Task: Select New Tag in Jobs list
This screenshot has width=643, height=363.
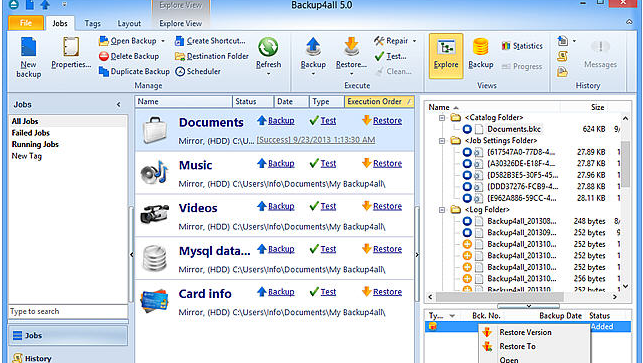Action: 26,156
